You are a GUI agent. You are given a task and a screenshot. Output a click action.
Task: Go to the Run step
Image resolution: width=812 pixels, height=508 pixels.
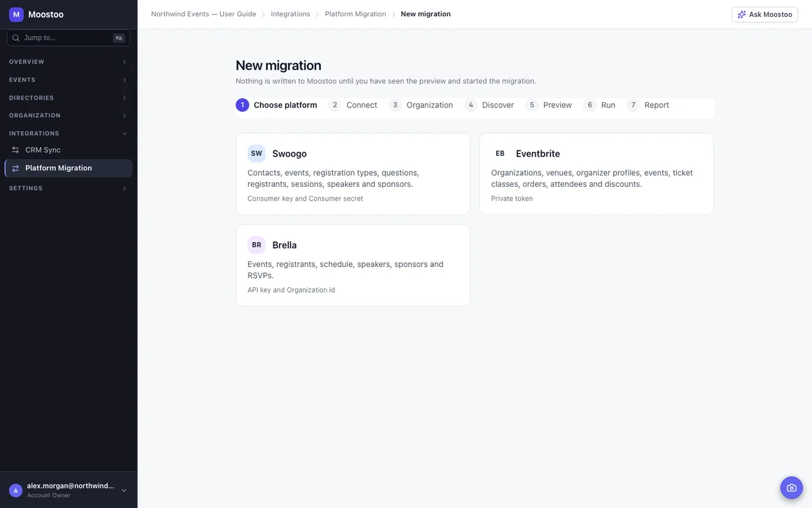[x=600, y=105]
